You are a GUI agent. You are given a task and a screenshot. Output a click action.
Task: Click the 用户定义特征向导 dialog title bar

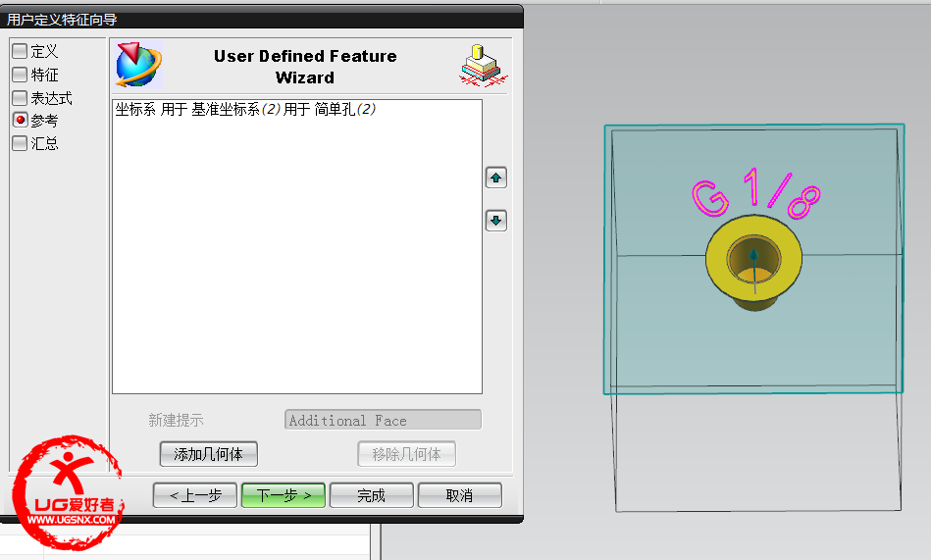[x=261, y=19]
